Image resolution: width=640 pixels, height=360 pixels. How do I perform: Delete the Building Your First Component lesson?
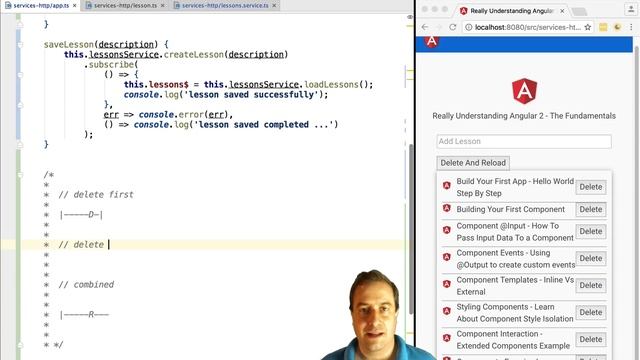point(591,209)
